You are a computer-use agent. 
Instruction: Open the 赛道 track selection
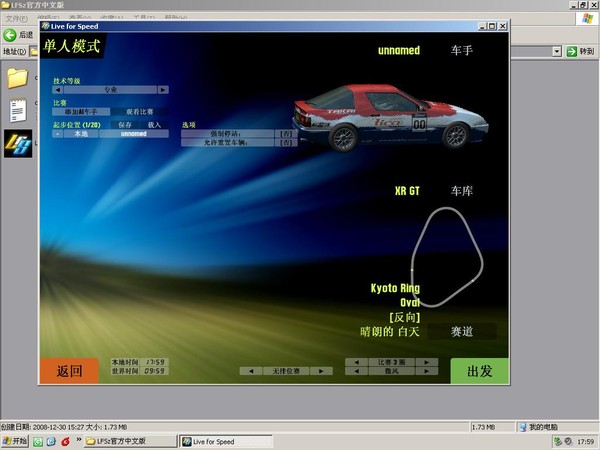(x=462, y=331)
